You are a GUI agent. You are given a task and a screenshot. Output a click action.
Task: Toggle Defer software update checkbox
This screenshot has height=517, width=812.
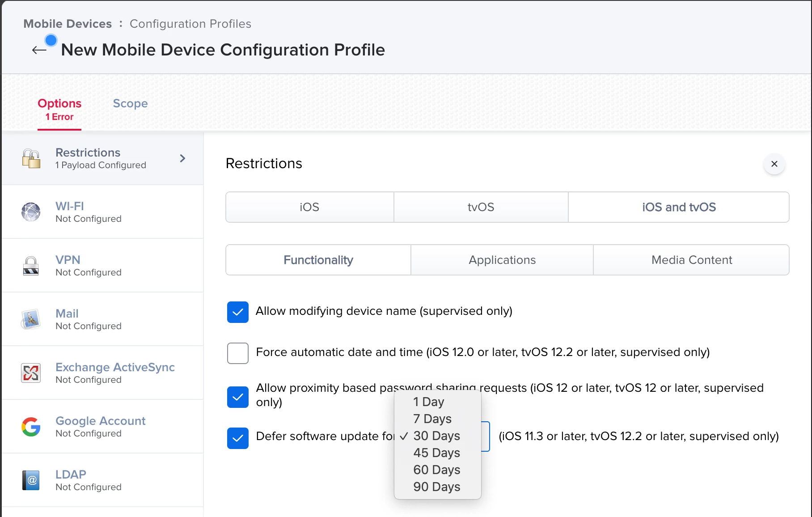(238, 438)
